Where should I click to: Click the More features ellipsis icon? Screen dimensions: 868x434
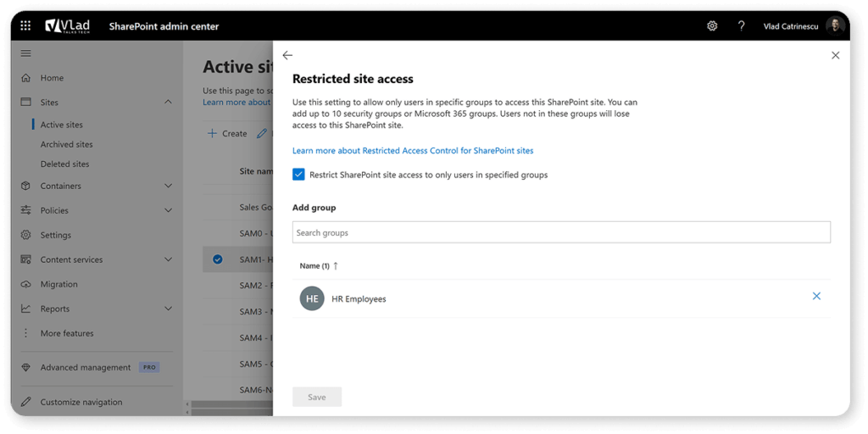[25, 333]
